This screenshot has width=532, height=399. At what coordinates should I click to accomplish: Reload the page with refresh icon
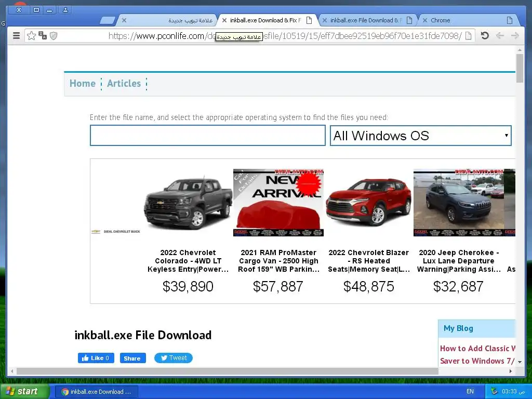485,35
